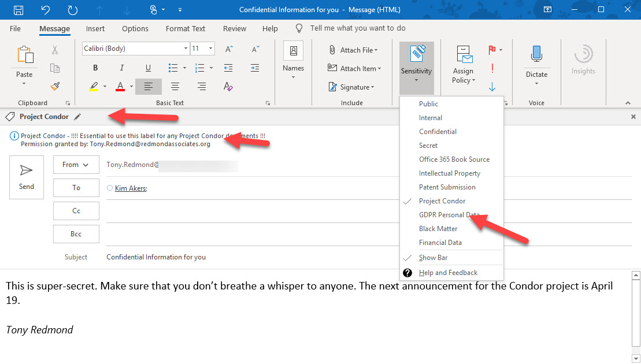Expand the From sender dropdown
The image size is (641, 364).
76,165
